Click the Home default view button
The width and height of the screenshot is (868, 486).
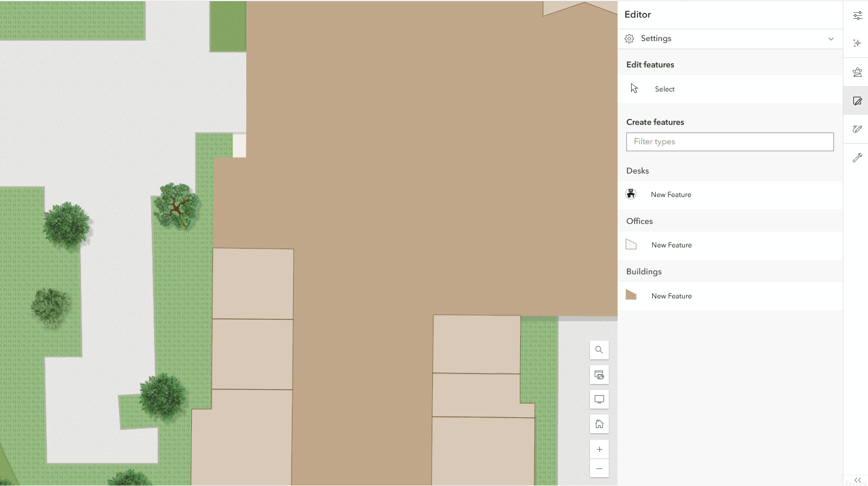tap(599, 424)
